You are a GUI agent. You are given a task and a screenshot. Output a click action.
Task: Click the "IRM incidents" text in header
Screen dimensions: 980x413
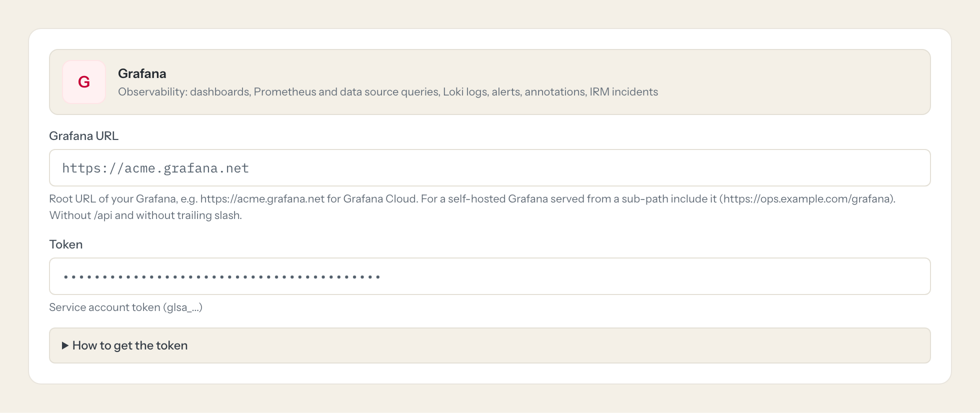[x=623, y=92]
